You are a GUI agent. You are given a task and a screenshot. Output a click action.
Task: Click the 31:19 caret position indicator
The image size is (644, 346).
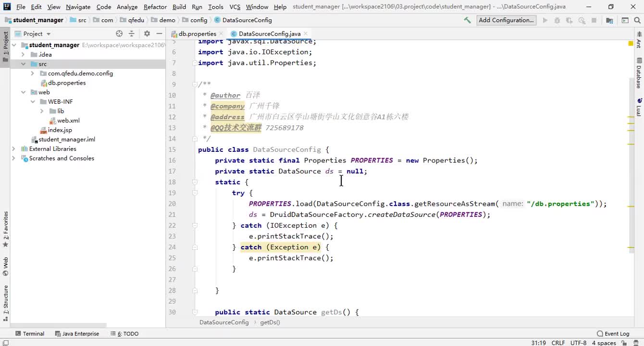coord(538,343)
